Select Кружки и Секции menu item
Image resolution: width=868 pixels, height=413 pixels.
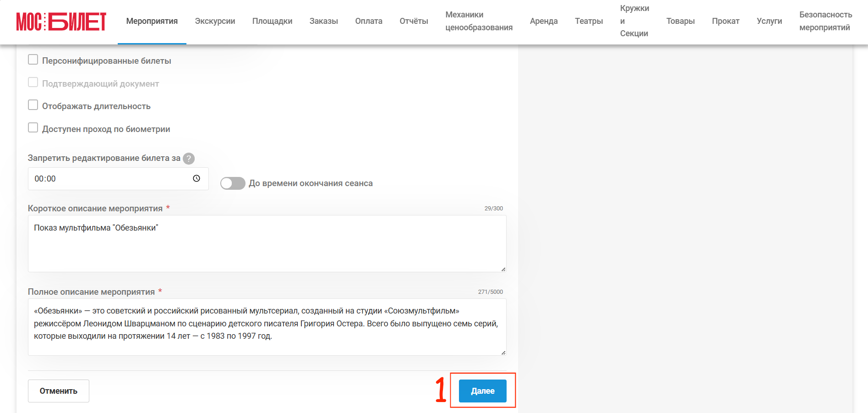point(634,21)
